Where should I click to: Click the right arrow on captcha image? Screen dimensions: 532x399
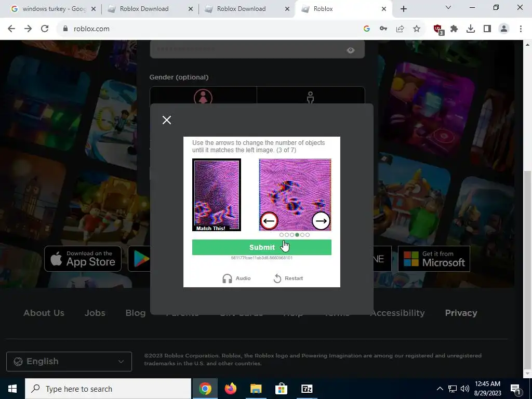pos(321,221)
